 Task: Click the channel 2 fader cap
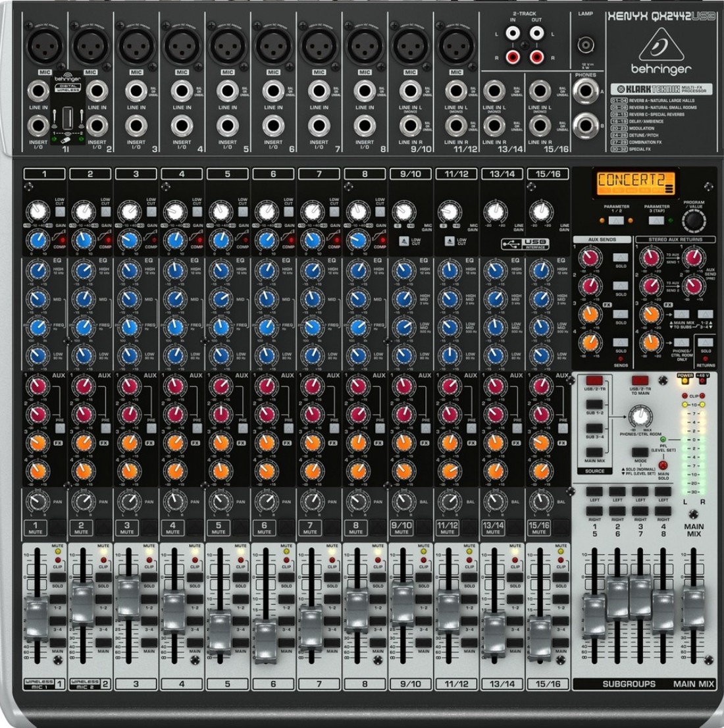tap(83, 604)
